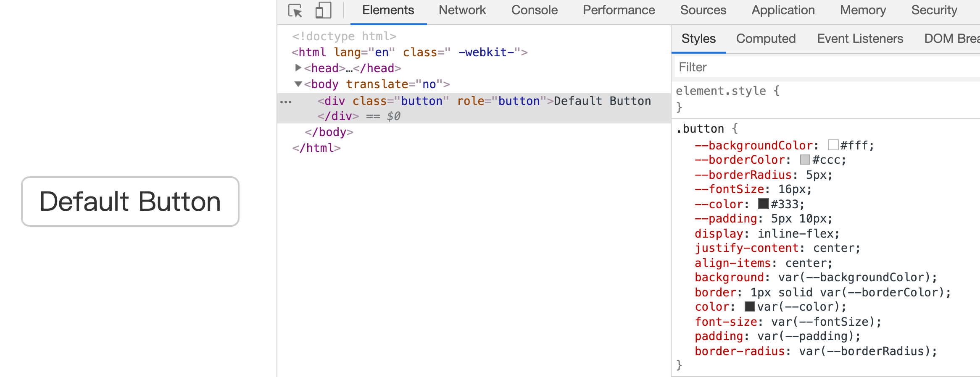The width and height of the screenshot is (980, 377).
Task: Open the Performance panel tab
Action: pyautogui.click(x=619, y=10)
